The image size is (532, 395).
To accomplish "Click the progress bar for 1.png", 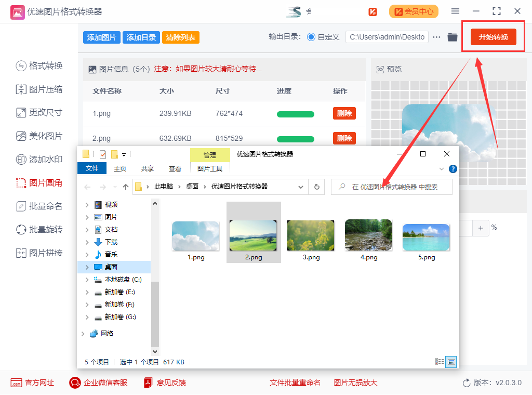I will tap(296, 114).
